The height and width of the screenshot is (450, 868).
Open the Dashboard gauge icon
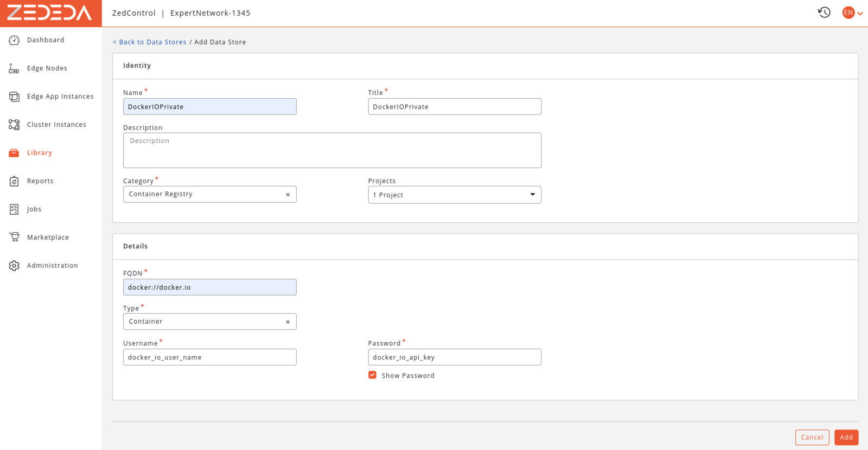(14, 40)
